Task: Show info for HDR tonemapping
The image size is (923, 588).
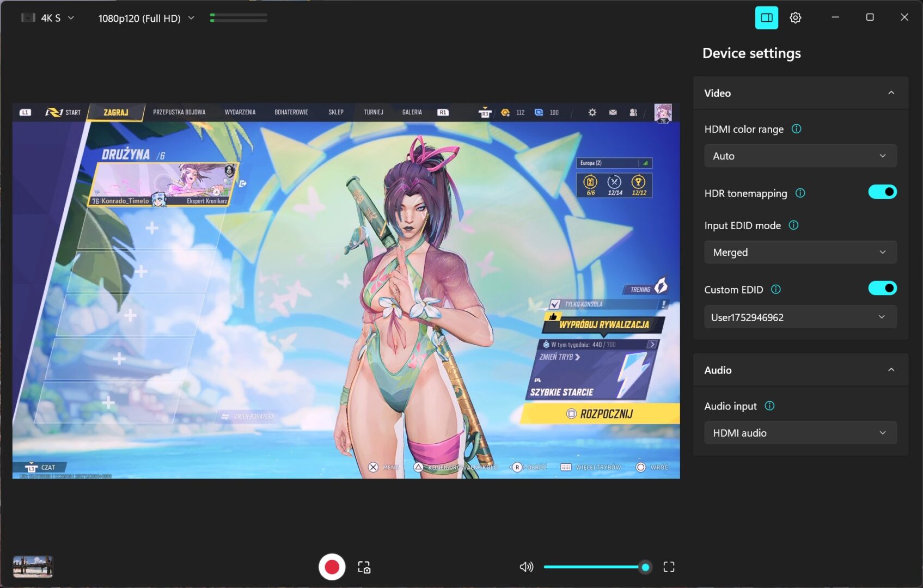Action: (800, 193)
